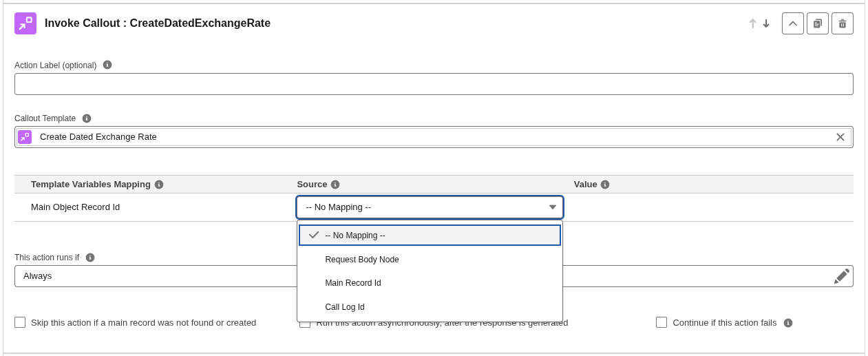Click the info icon next to Source

pos(335,185)
